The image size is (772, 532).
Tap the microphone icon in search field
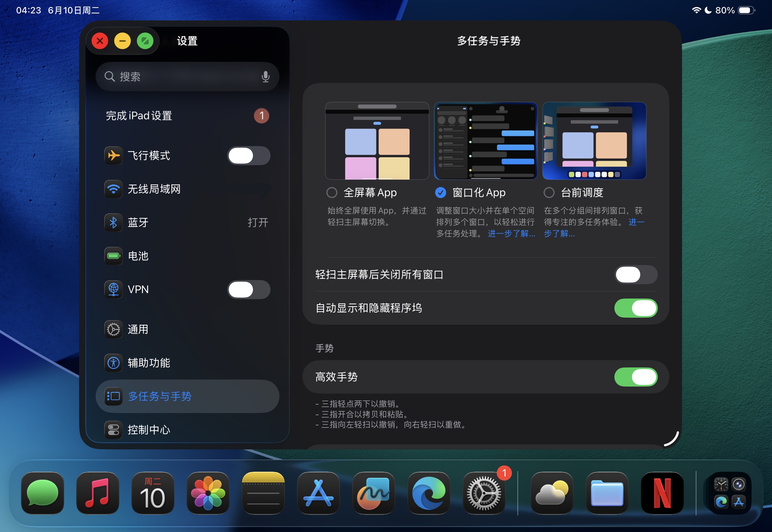tap(265, 77)
